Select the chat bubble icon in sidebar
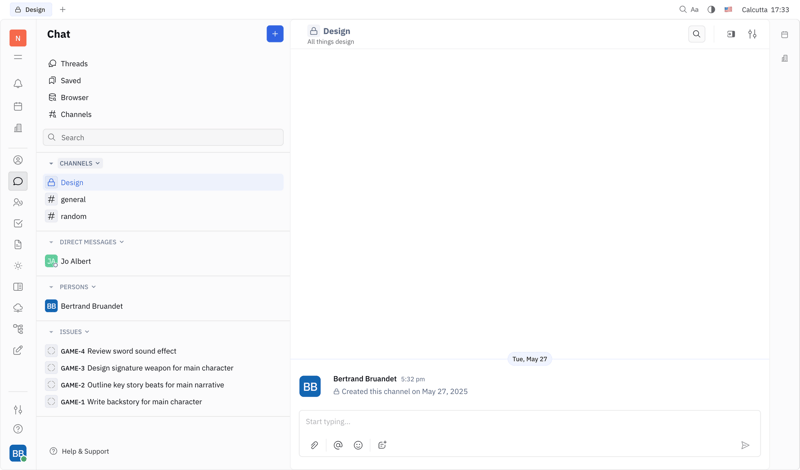800x470 pixels. click(x=18, y=181)
